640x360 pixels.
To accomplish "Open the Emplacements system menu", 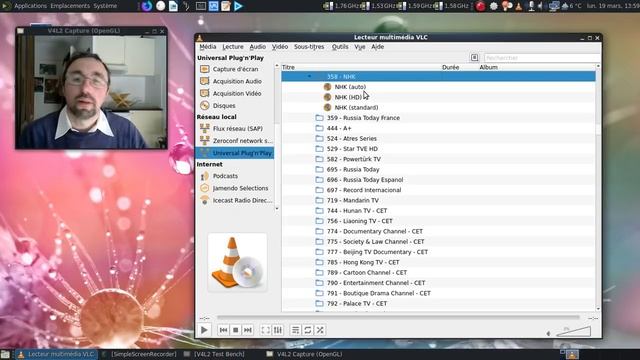I will (70, 6).
